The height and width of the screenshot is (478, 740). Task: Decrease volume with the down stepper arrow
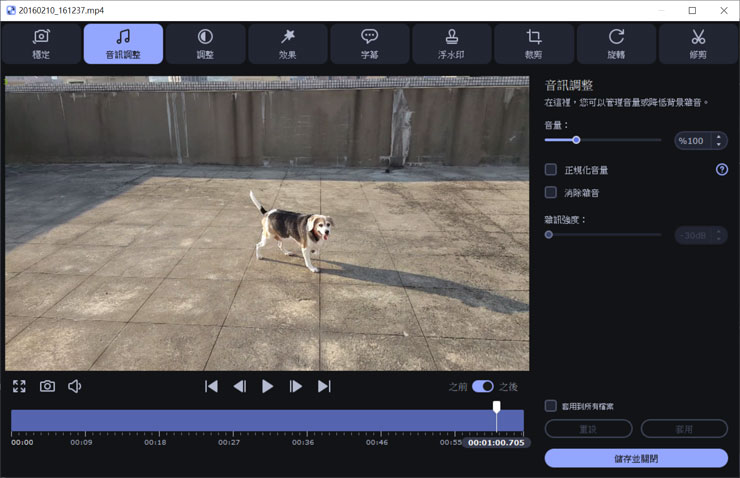(719, 144)
